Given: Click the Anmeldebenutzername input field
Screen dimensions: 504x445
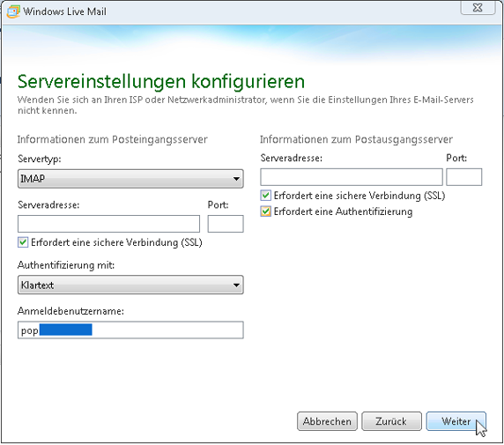Looking at the screenshot, I should (x=130, y=330).
